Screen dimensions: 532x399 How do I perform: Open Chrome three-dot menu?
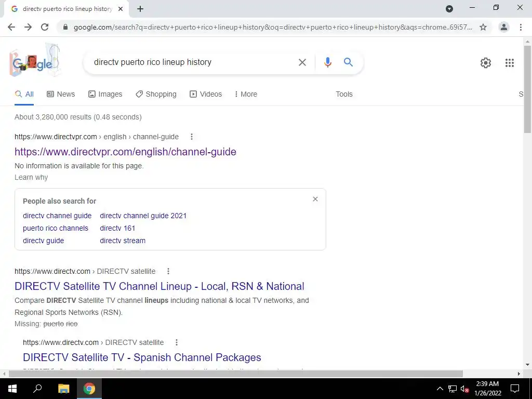(x=521, y=27)
